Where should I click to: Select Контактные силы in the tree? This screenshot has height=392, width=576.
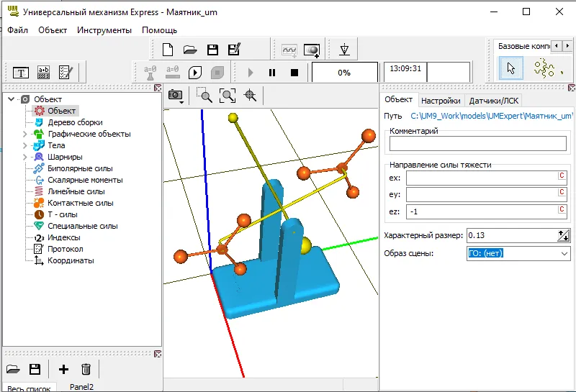coord(80,203)
